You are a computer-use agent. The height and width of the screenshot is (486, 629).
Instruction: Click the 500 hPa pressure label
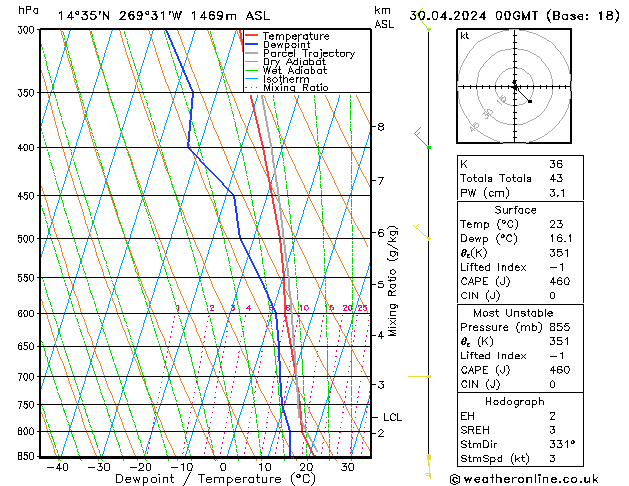pos(28,239)
